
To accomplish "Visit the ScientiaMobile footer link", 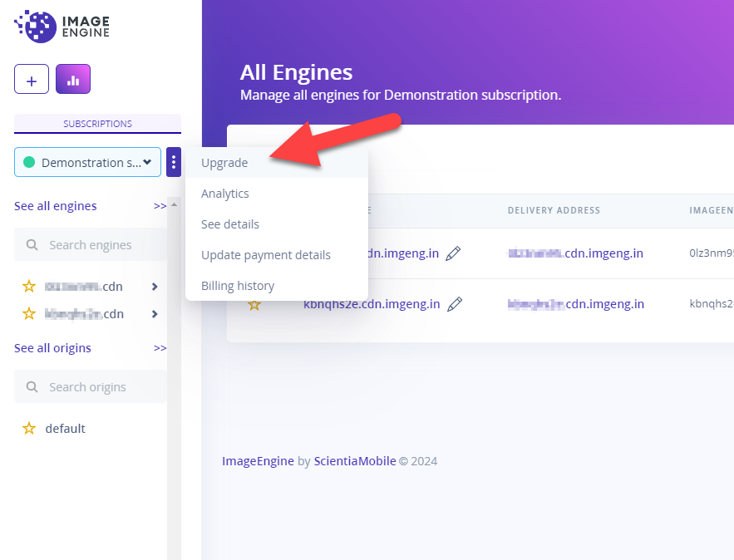I will point(355,461).
